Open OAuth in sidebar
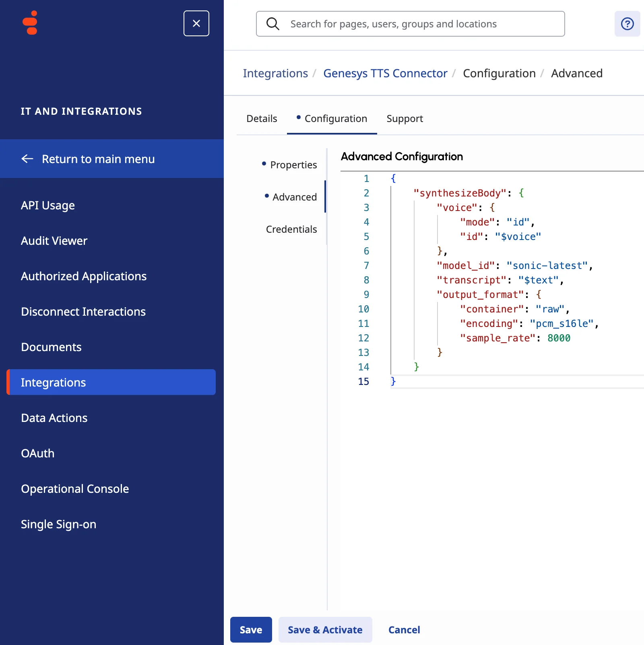This screenshot has width=644, height=645. 37,453
